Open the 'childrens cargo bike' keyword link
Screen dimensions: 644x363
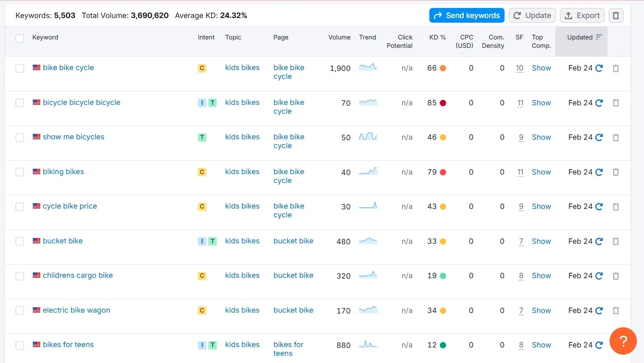click(78, 275)
